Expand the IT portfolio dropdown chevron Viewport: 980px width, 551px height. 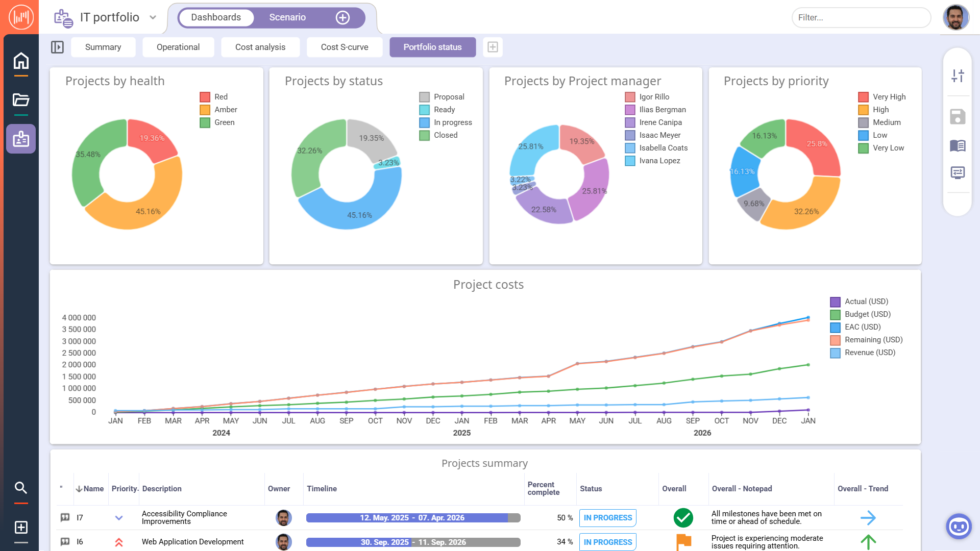point(153,17)
